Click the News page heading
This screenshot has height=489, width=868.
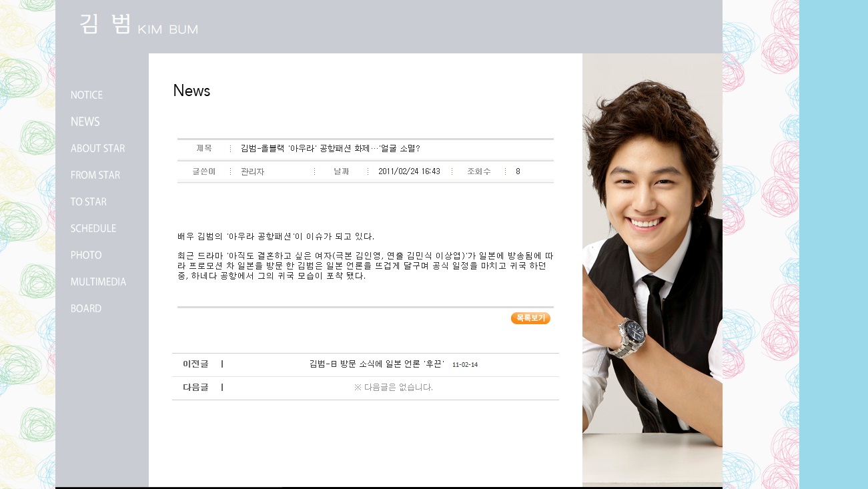(x=191, y=91)
